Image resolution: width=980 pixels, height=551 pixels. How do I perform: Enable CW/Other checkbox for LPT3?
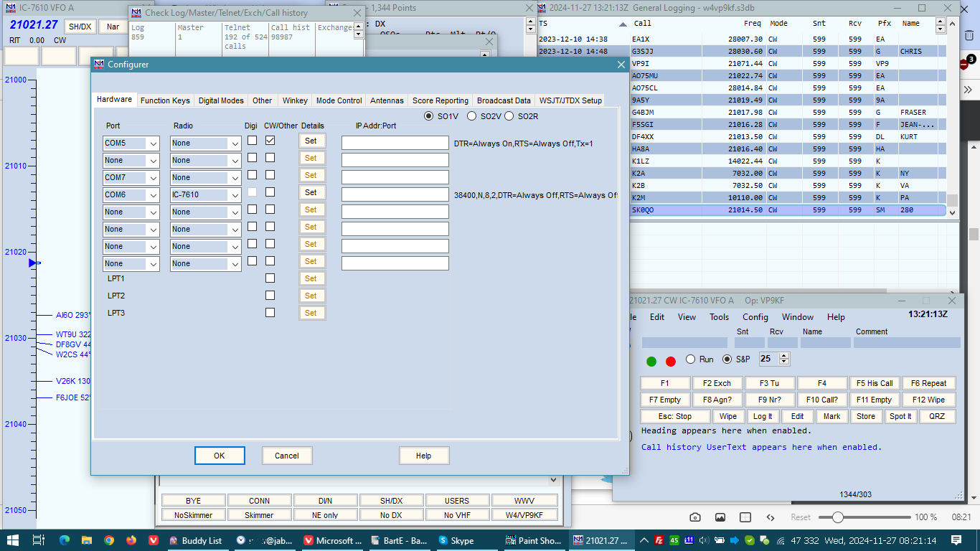click(x=270, y=313)
